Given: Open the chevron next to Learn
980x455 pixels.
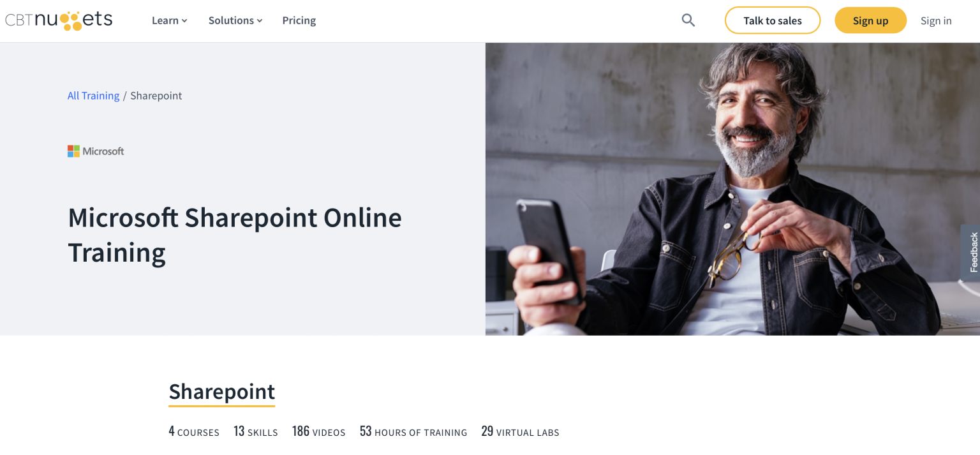Looking at the screenshot, I should tap(184, 21).
